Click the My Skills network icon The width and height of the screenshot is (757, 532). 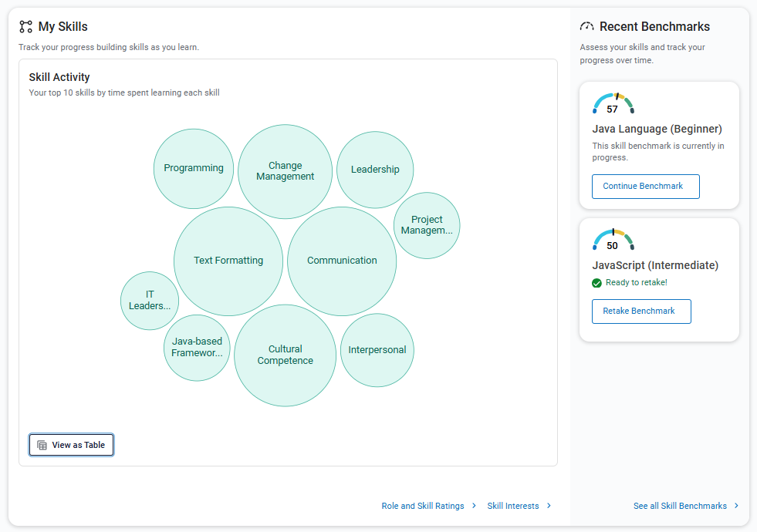[26, 27]
